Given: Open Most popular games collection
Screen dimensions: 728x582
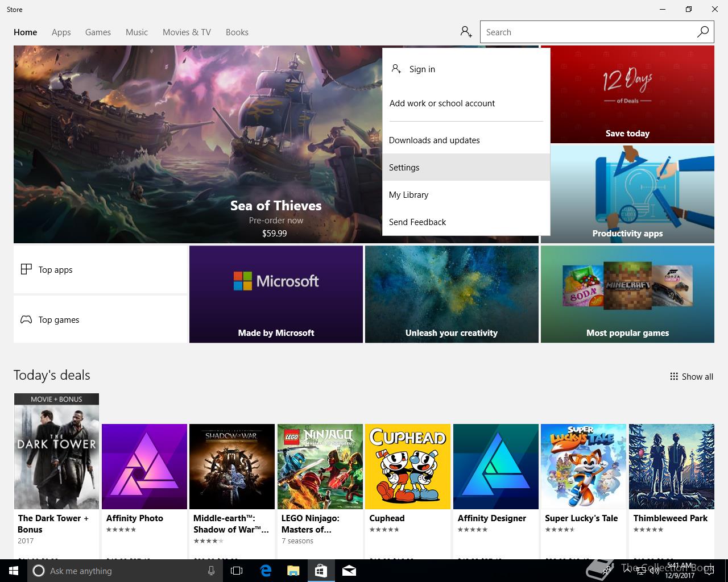Looking at the screenshot, I should (x=627, y=294).
